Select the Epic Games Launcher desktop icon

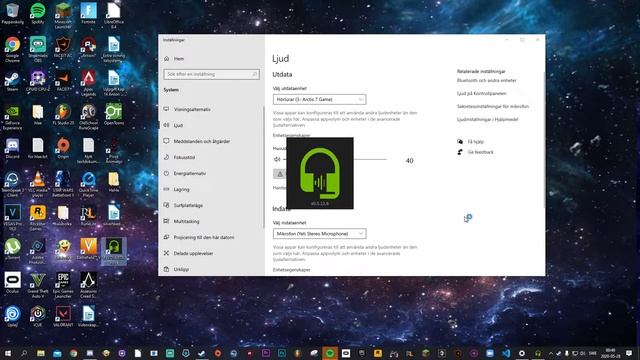tap(63, 285)
